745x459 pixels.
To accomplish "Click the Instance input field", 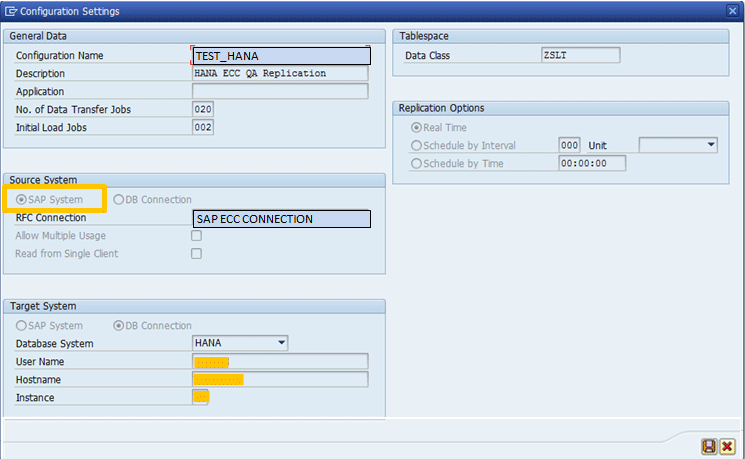I will click(x=201, y=397).
